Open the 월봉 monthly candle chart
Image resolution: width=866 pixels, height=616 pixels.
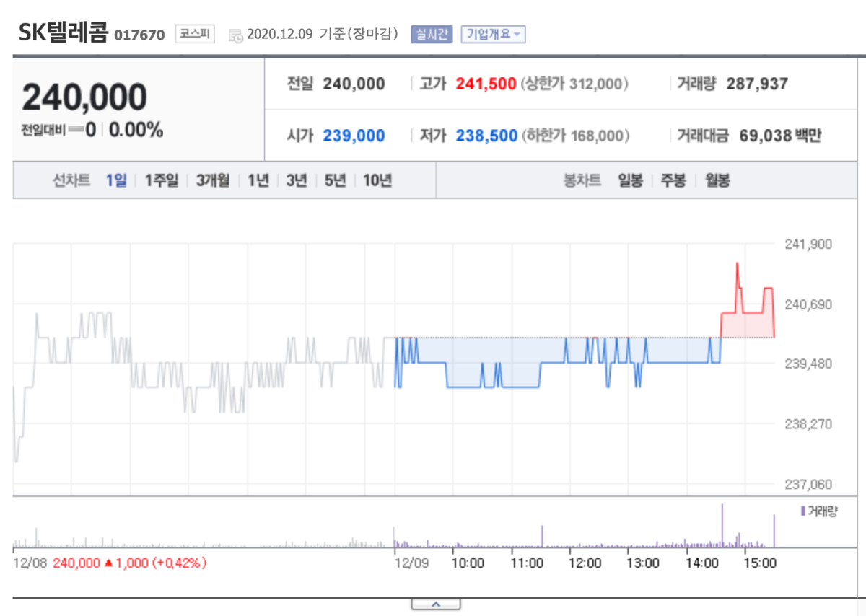pos(717,180)
